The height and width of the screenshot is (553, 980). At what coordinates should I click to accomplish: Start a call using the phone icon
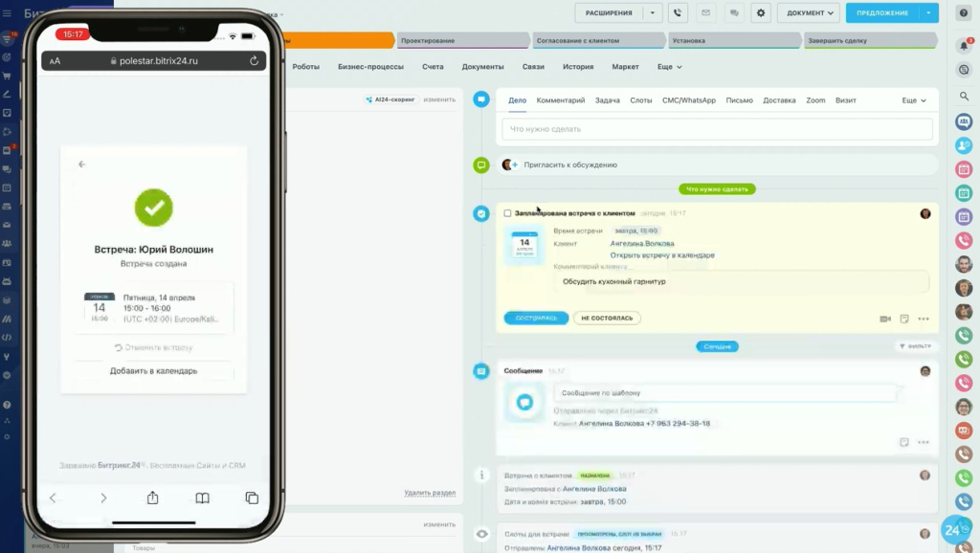coord(678,12)
